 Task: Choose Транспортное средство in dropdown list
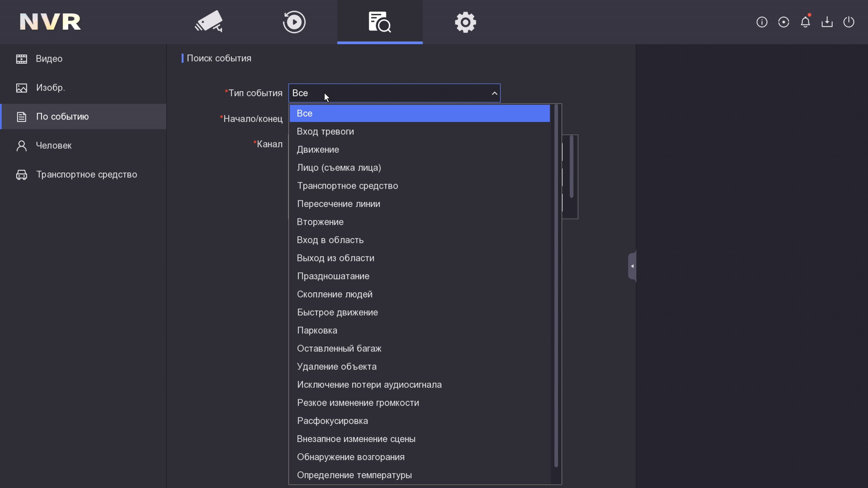click(x=420, y=186)
